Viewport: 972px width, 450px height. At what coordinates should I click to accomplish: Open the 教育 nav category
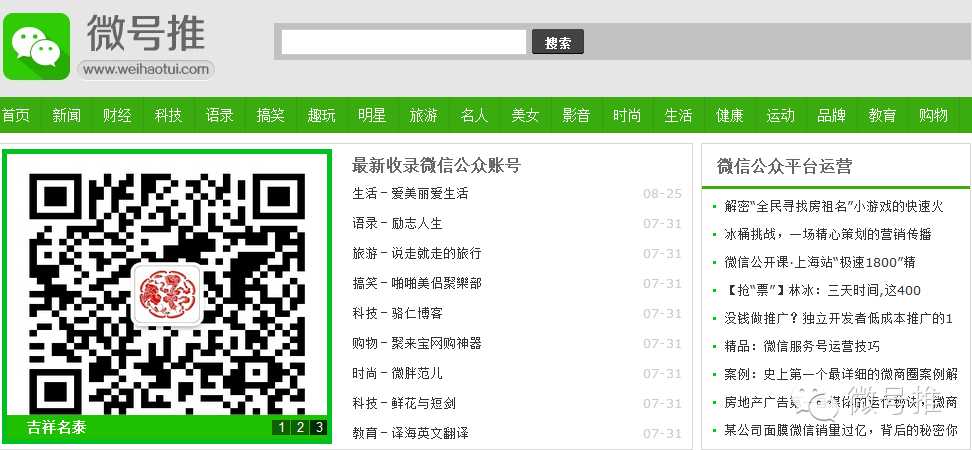pyautogui.click(x=882, y=115)
